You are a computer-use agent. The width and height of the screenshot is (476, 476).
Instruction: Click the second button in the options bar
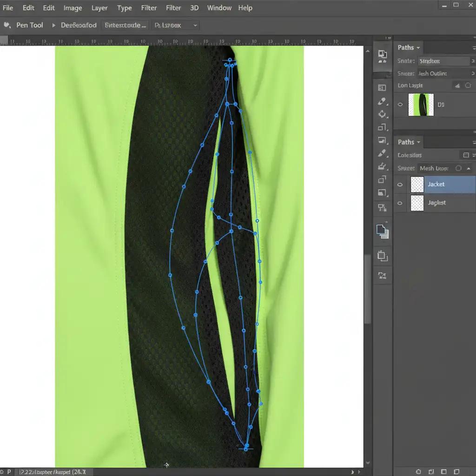point(79,25)
